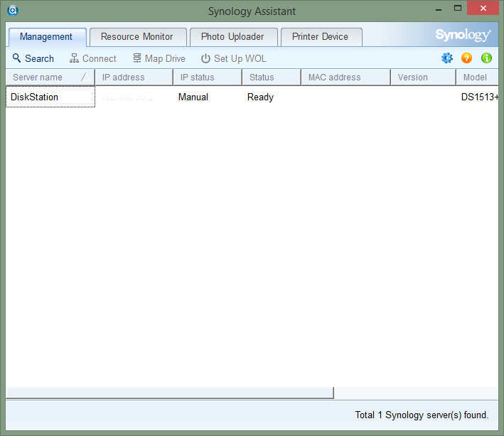Image resolution: width=504 pixels, height=436 pixels.
Task: Show the green info icon
Action: [486, 58]
